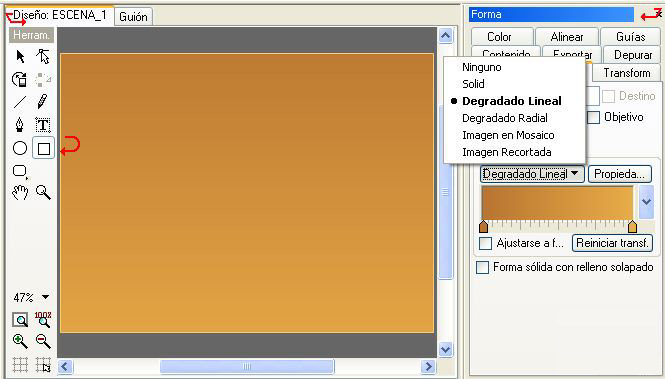Open the Degradado Lineal fill dropdown

[532, 174]
